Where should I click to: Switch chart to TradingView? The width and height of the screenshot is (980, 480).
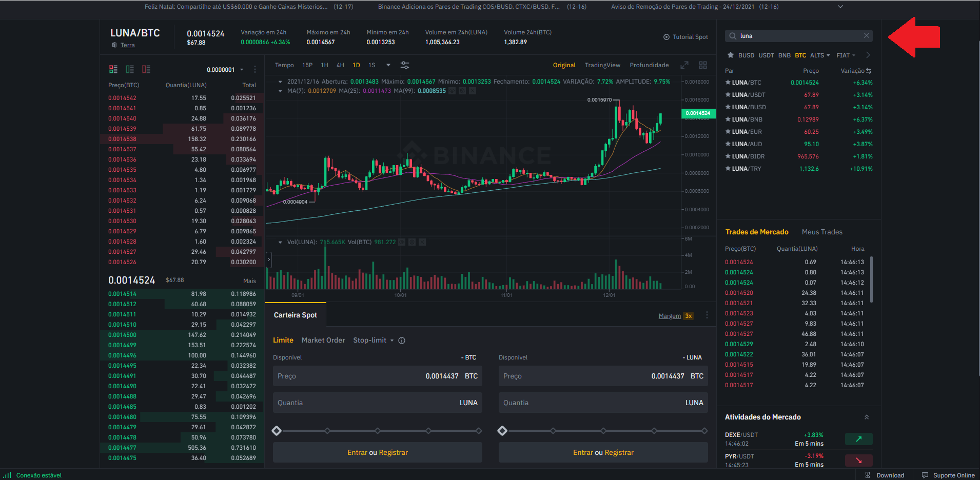[602, 65]
